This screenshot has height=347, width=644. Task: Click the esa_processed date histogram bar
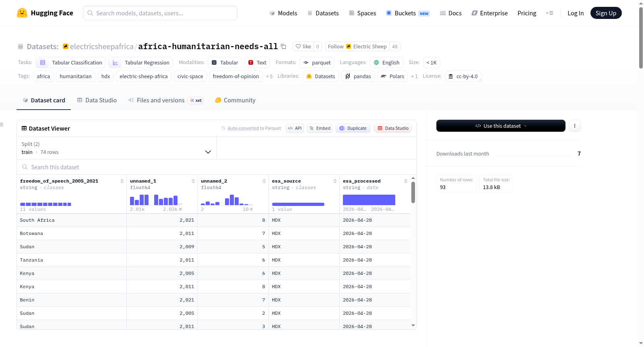point(369,200)
